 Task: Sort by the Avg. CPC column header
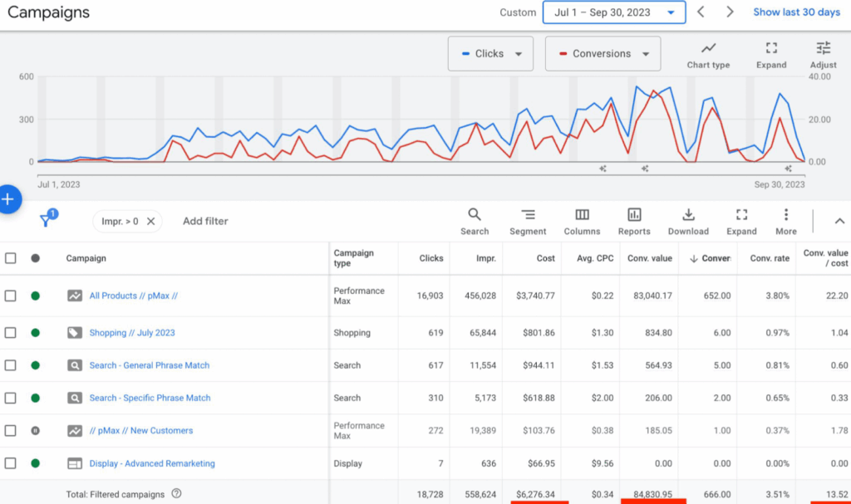[595, 258]
